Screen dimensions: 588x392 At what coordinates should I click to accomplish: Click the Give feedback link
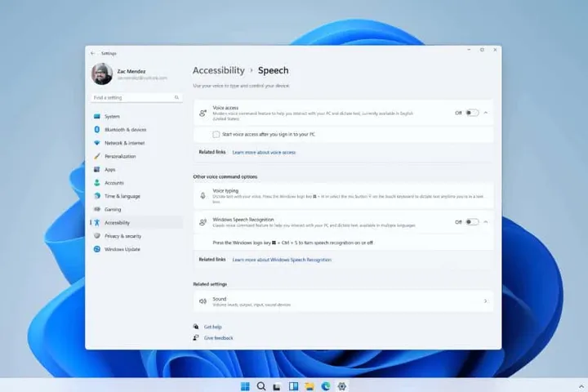pyautogui.click(x=218, y=338)
